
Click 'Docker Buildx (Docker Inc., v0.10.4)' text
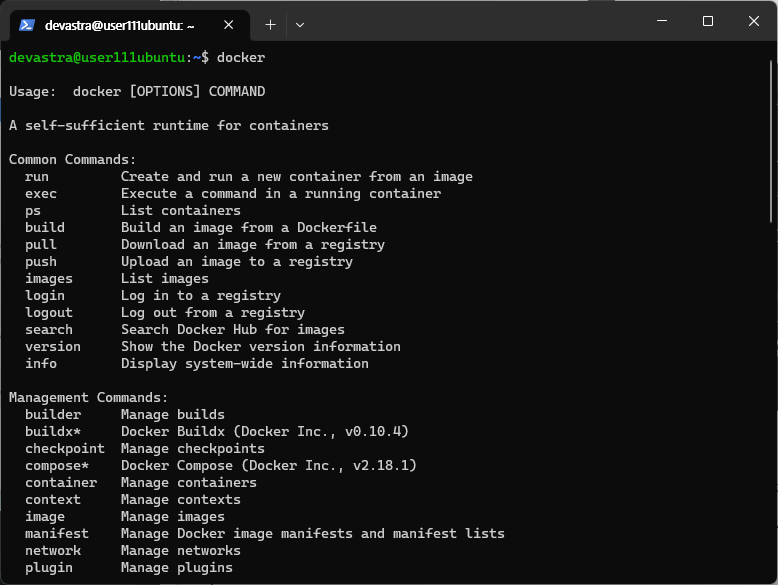(x=264, y=432)
